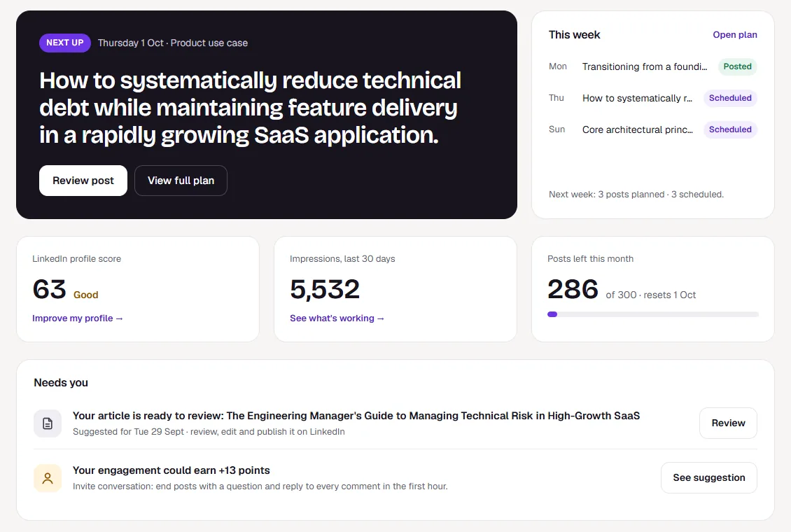Screen dimensions: 791x532
Task: Open Monday's post "Transitioning from a foundi…"
Action: click(644, 66)
